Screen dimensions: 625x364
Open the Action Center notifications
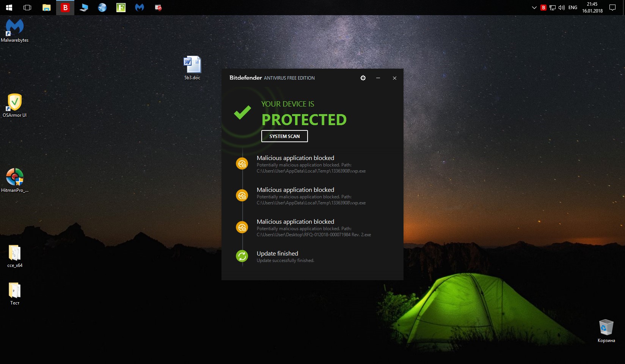point(612,8)
